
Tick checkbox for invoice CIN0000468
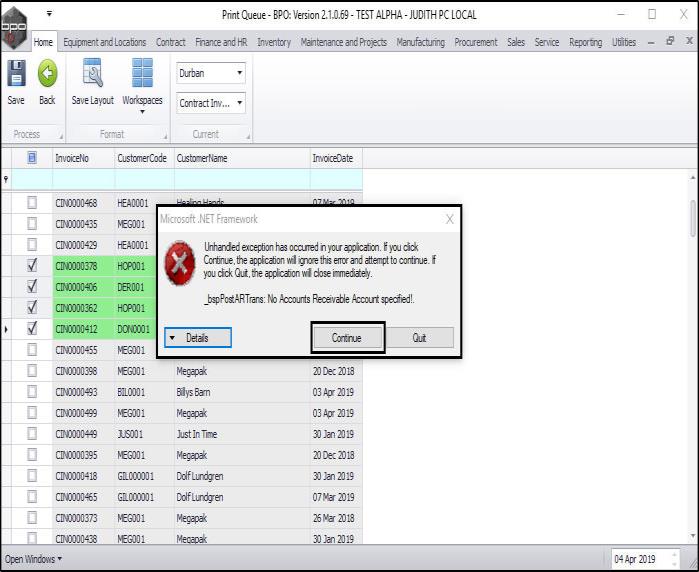[x=32, y=203]
